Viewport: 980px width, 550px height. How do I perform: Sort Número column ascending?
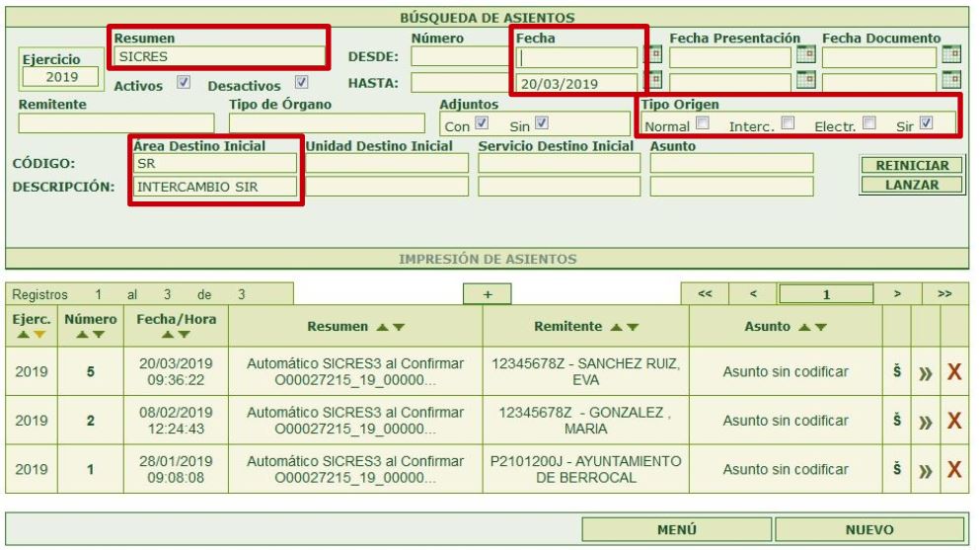click(x=83, y=335)
